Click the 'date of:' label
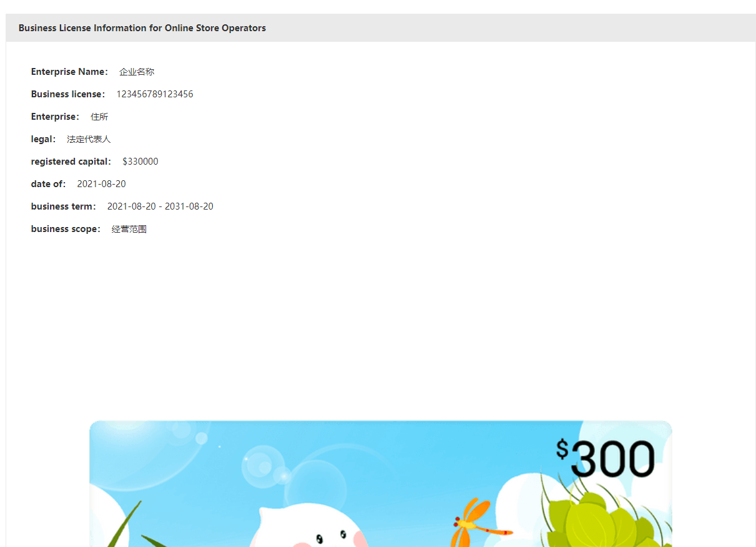The image size is (756, 547). [x=49, y=184]
